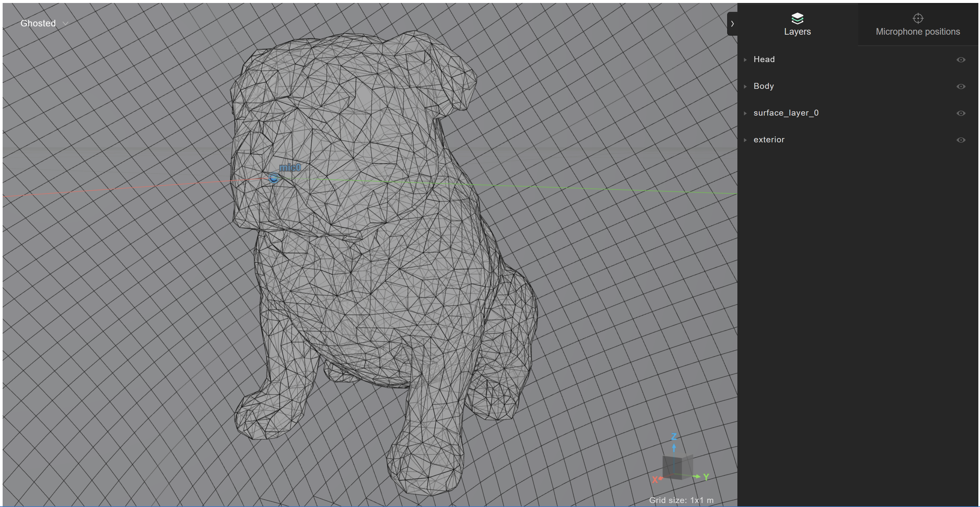The height and width of the screenshot is (507, 980).
Task: Click the Grid size: 1x1 m label
Action: (x=681, y=500)
